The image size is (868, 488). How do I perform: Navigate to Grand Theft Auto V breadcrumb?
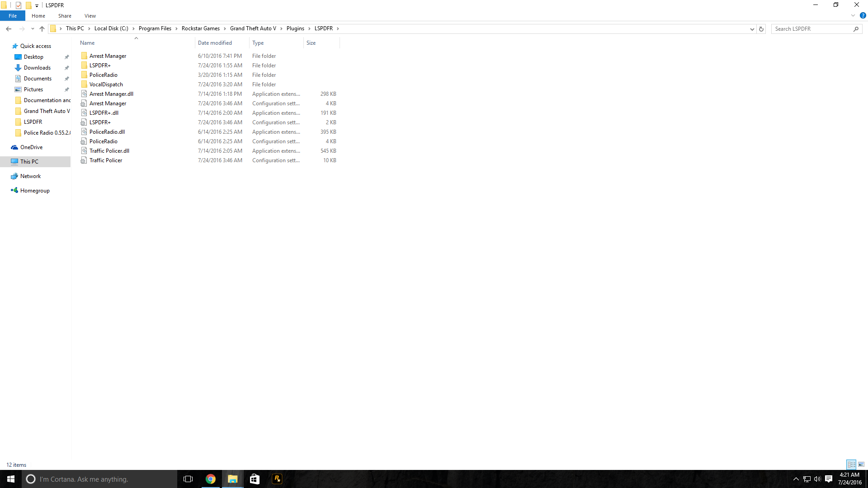(x=253, y=28)
